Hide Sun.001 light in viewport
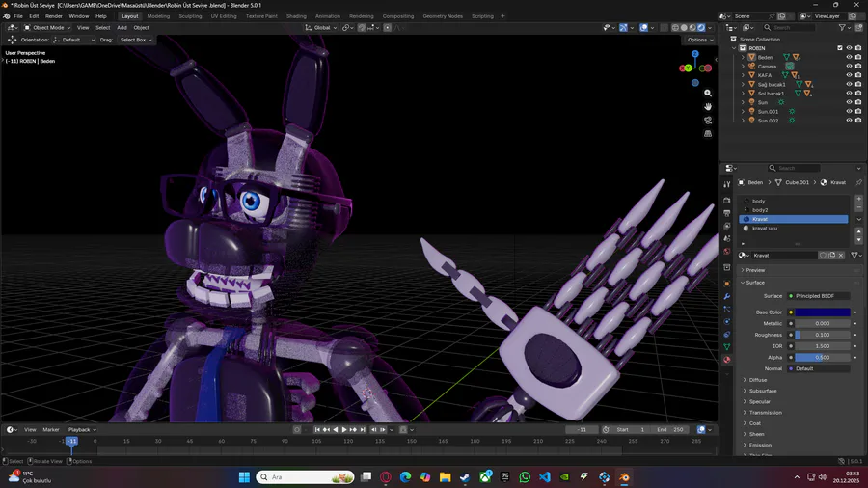 coord(849,111)
